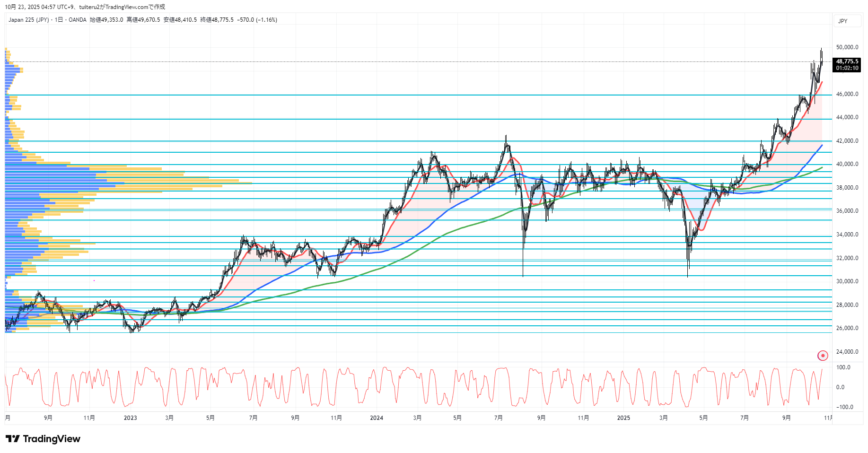Click the current price label 48,775.5

pyautogui.click(x=847, y=61)
